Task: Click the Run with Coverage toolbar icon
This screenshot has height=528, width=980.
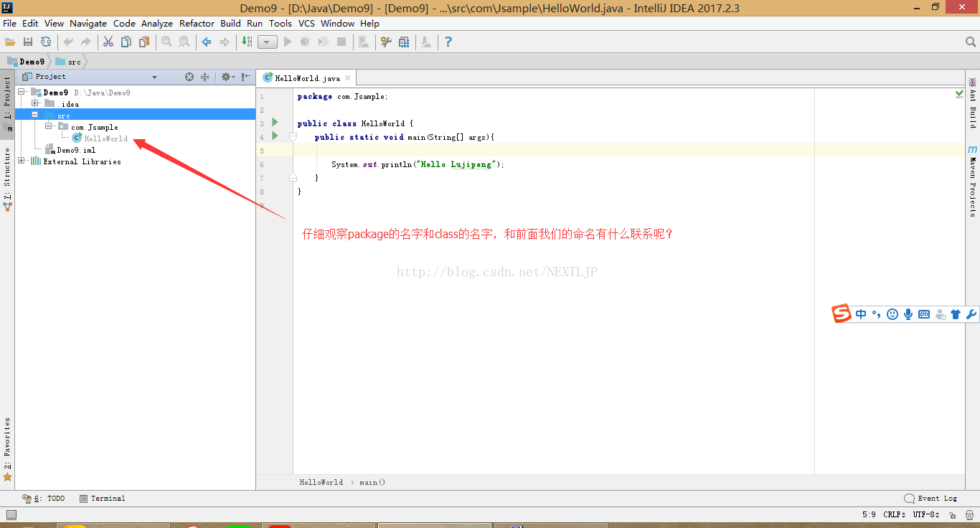Action: [x=324, y=42]
